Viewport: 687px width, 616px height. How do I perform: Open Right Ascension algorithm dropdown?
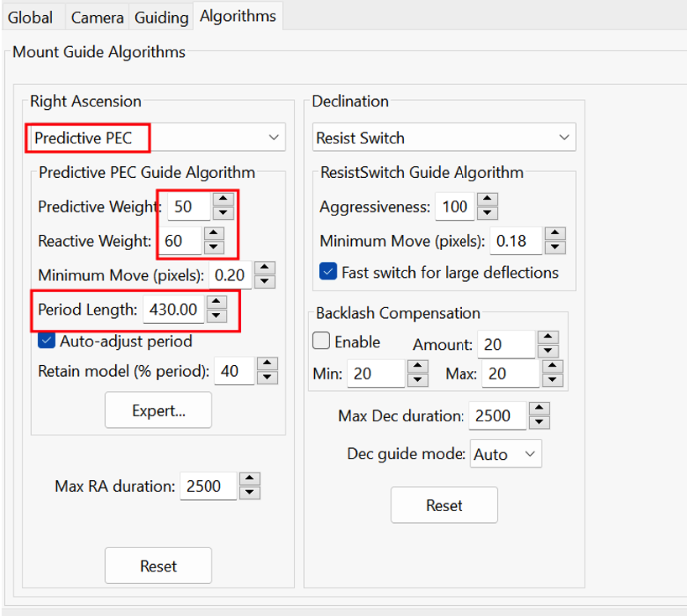point(155,138)
